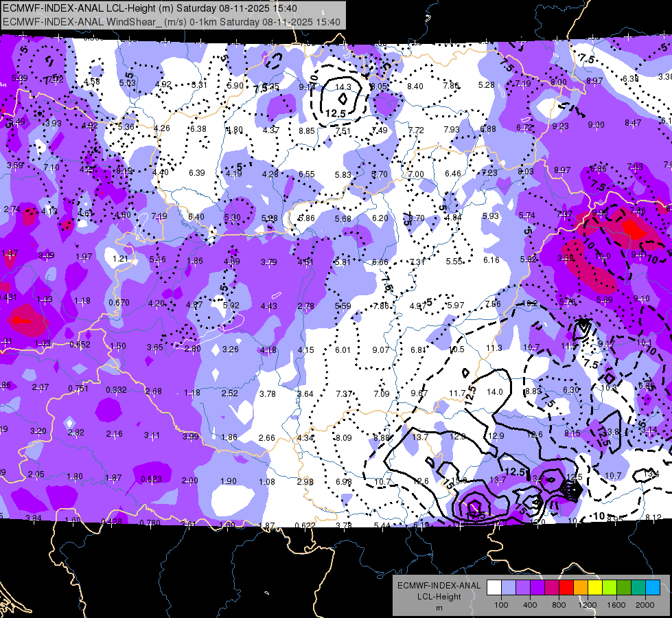
Task: Click the grid value 2.05
Action: coord(36,474)
